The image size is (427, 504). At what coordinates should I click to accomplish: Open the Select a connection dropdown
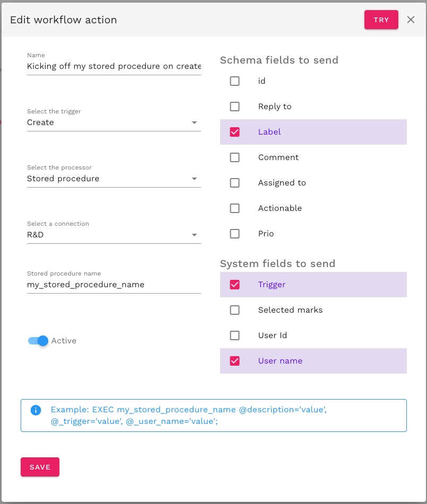coord(114,235)
